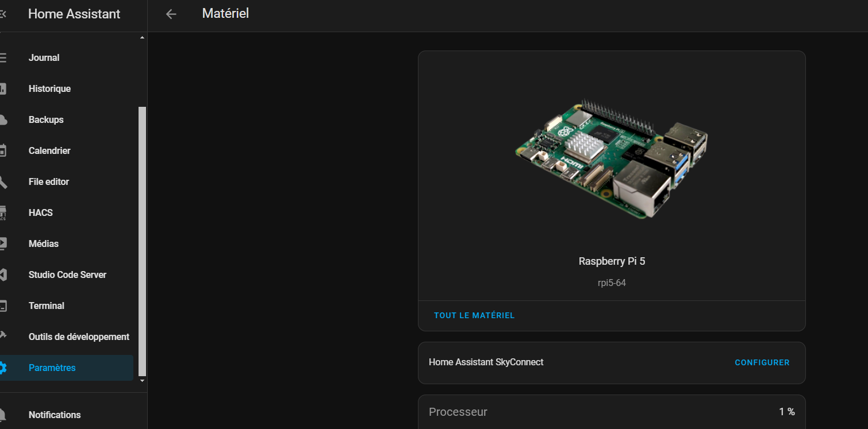Collapse the sidebar with the menu icon

click(3, 14)
